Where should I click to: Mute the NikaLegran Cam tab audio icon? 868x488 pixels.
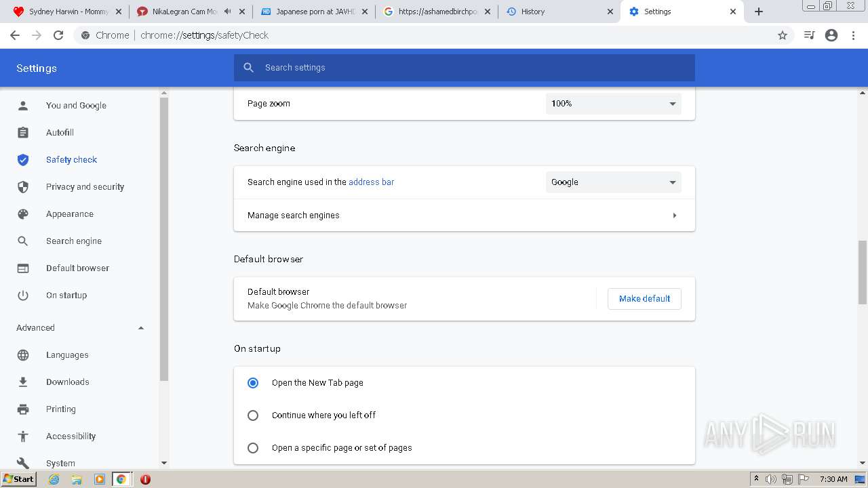pos(228,12)
